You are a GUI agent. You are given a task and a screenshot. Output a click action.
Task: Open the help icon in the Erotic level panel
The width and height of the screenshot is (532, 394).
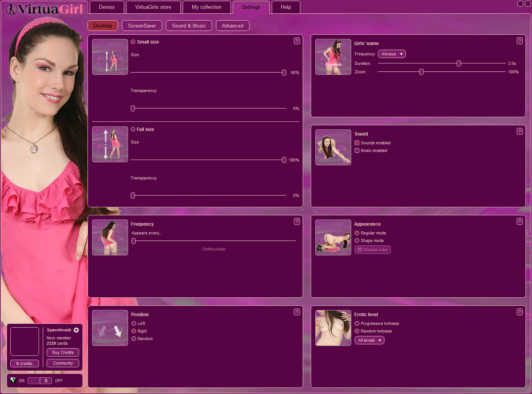click(519, 312)
